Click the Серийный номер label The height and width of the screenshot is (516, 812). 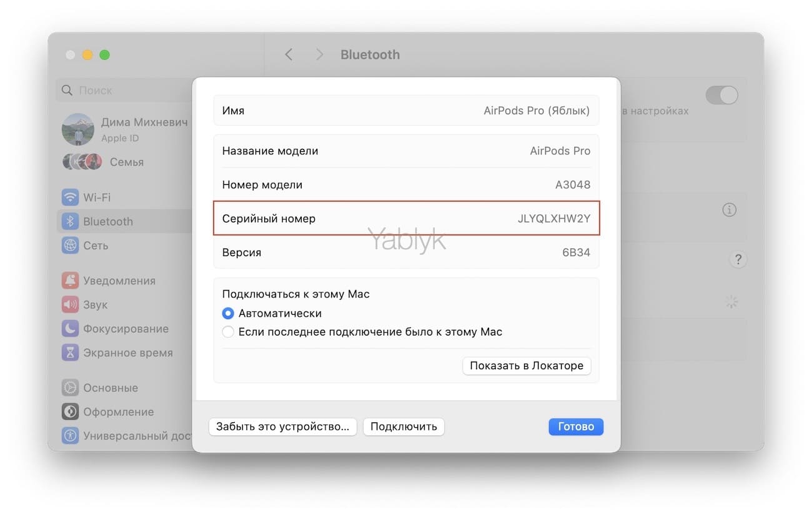269,219
